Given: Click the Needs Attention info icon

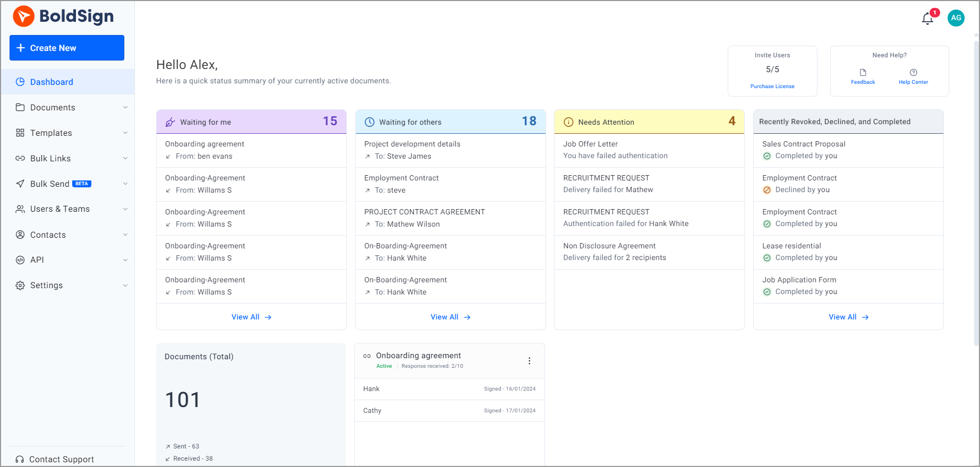Looking at the screenshot, I should pos(568,122).
